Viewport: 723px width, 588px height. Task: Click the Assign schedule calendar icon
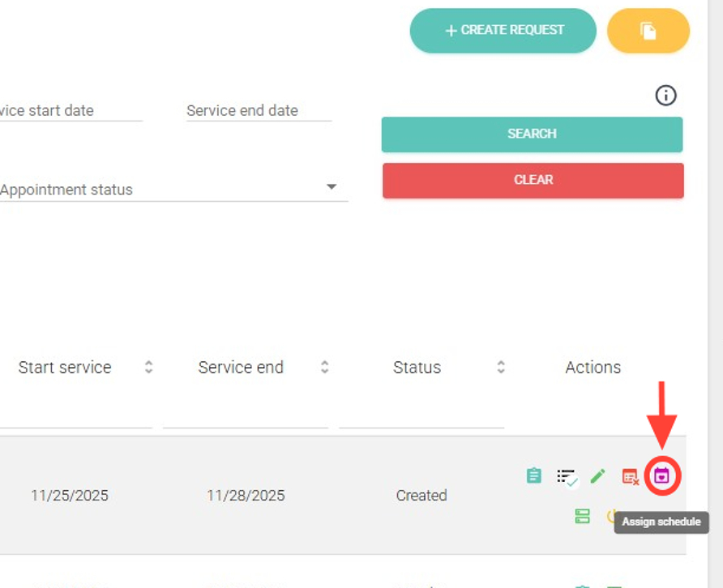pyautogui.click(x=662, y=476)
